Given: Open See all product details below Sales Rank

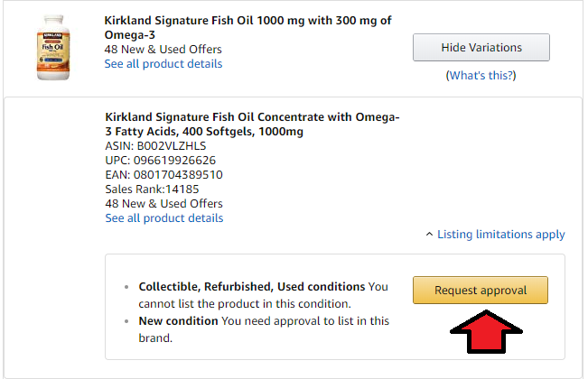Looking at the screenshot, I should pyautogui.click(x=164, y=218).
